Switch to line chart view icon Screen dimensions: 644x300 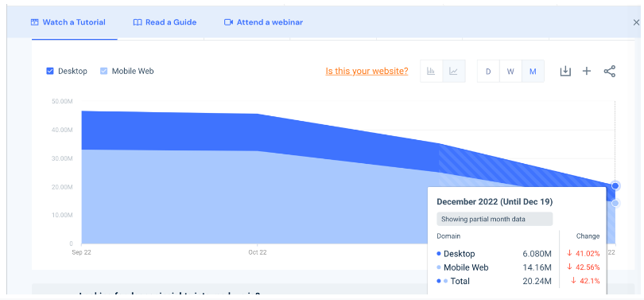[454, 71]
